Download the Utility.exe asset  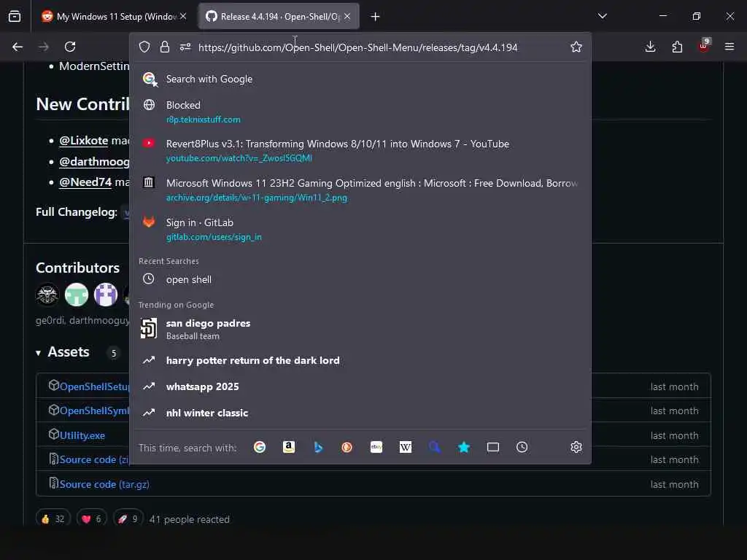tap(82, 435)
